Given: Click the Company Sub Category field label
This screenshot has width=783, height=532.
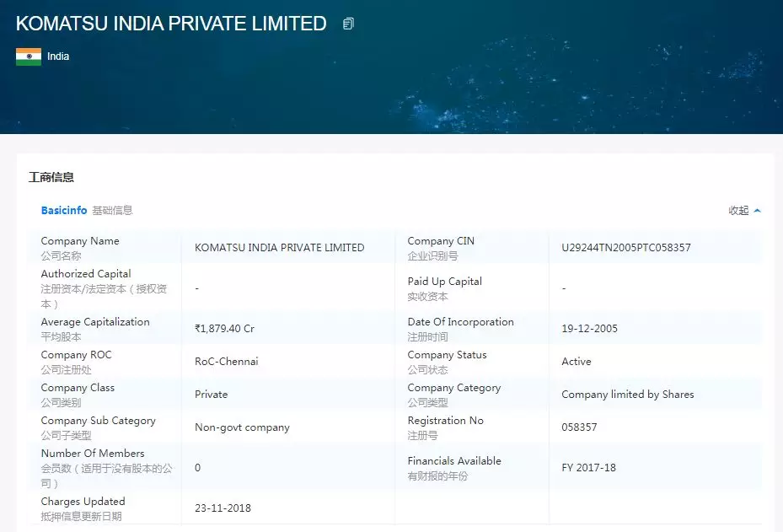Looking at the screenshot, I should pos(99,421).
